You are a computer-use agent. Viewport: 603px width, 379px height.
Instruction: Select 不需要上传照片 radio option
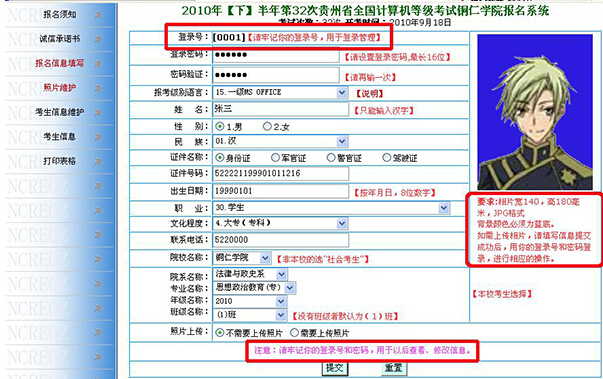(x=220, y=332)
